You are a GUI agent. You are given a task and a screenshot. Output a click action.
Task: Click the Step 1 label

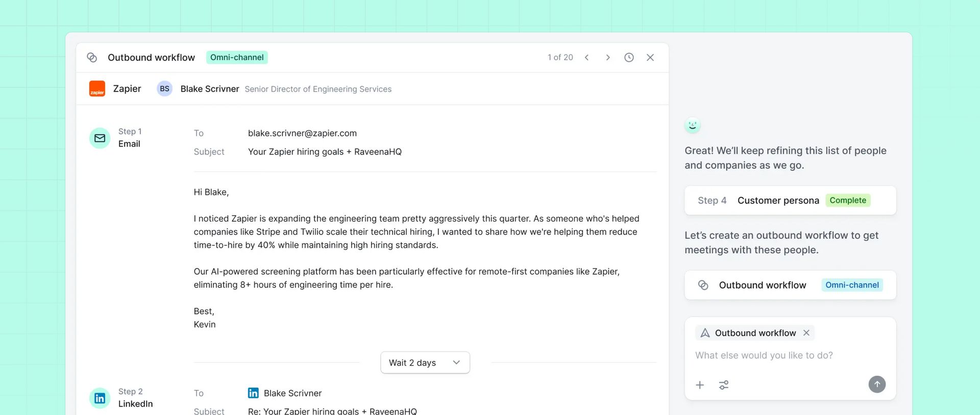130,132
